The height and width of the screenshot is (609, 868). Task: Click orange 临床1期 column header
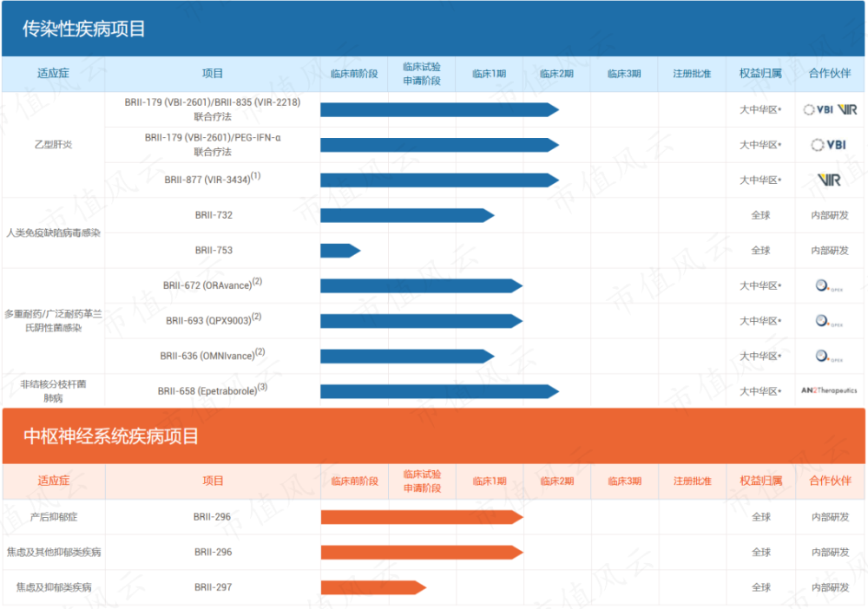(x=490, y=481)
